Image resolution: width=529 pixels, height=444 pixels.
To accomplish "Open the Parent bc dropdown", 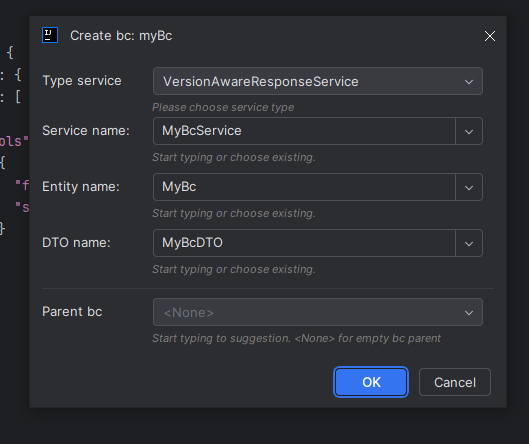I will coord(318,312).
